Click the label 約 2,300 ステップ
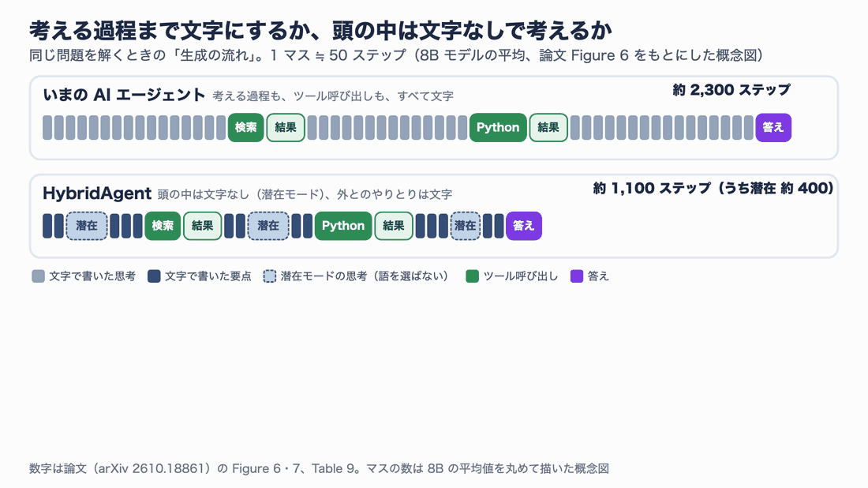 click(x=731, y=90)
